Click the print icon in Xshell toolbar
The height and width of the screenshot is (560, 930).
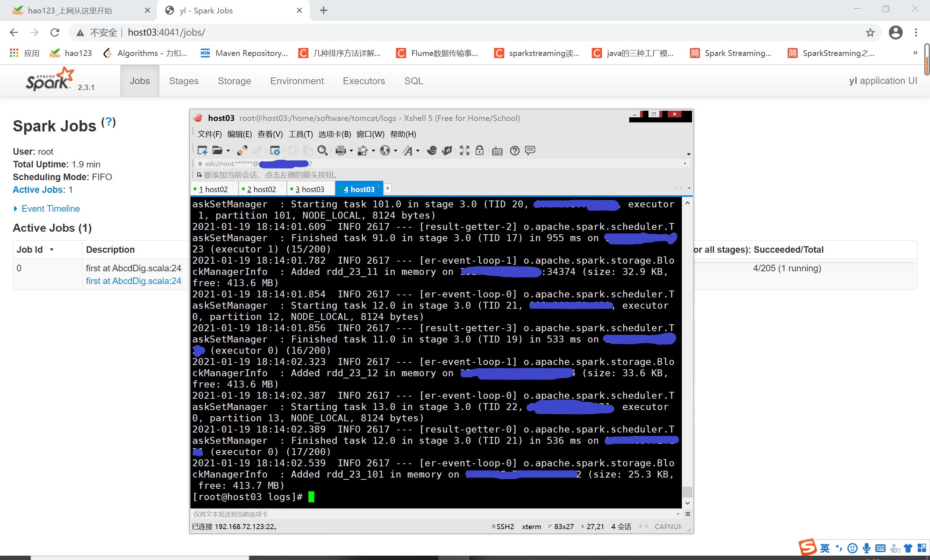coord(340,151)
